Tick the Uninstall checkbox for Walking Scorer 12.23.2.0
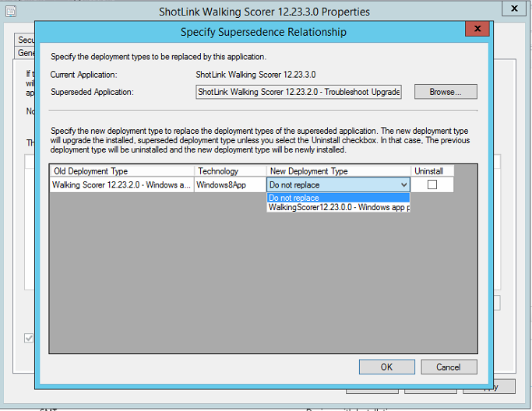Image resolution: width=532 pixels, height=411 pixels. click(x=432, y=184)
